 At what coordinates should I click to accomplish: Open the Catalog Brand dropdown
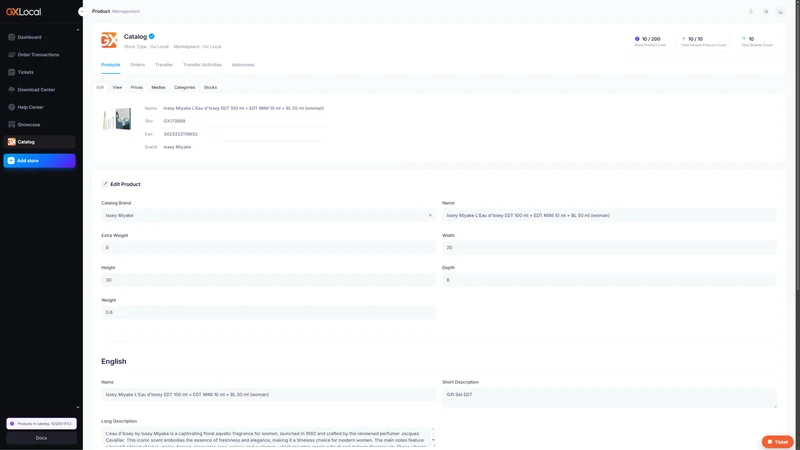268,215
